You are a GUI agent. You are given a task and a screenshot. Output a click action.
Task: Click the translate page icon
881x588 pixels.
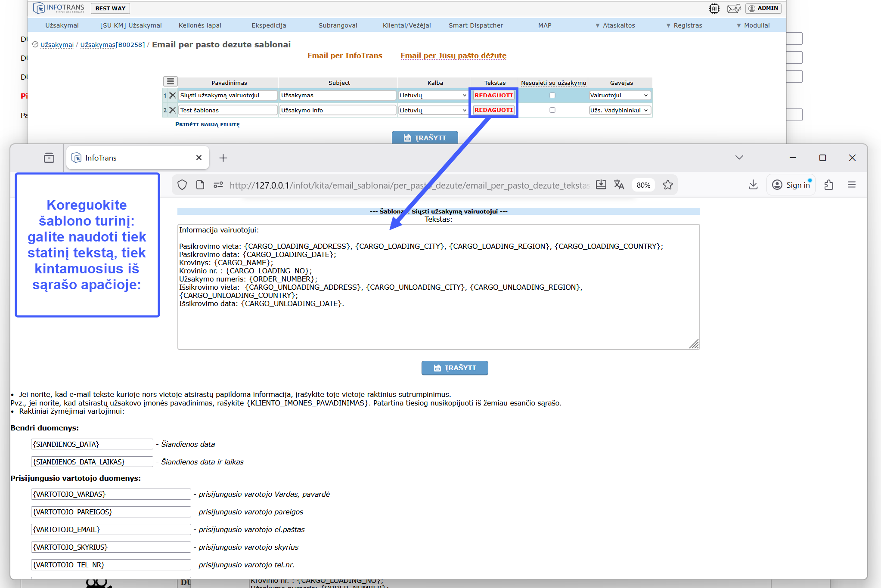(x=619, y=185)
